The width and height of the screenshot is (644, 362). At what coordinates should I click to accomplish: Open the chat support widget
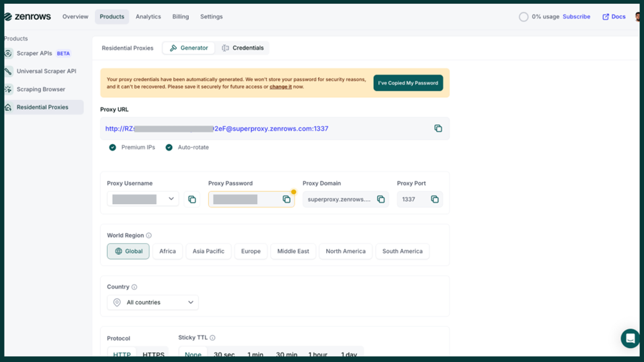(x=630, y=338)
